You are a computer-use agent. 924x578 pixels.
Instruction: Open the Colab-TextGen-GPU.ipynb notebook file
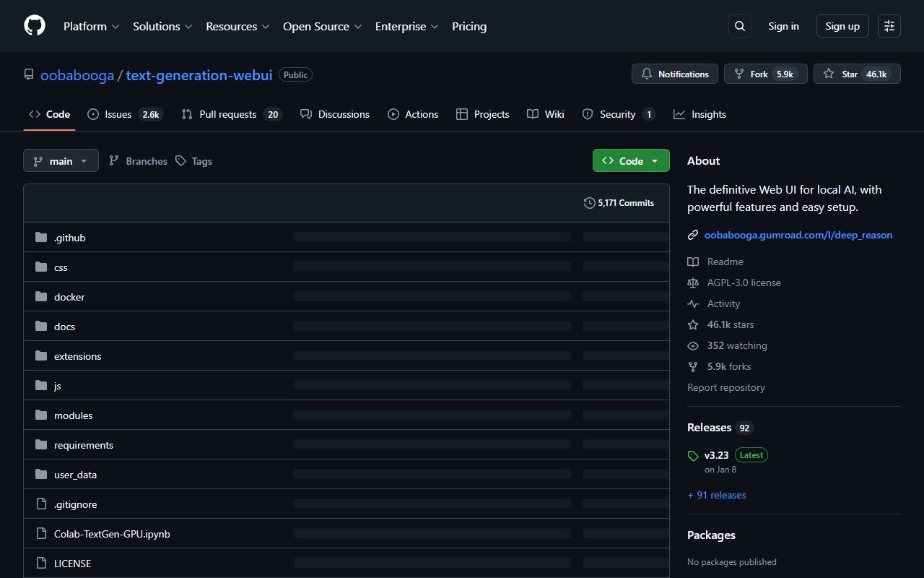coord(112,533)
